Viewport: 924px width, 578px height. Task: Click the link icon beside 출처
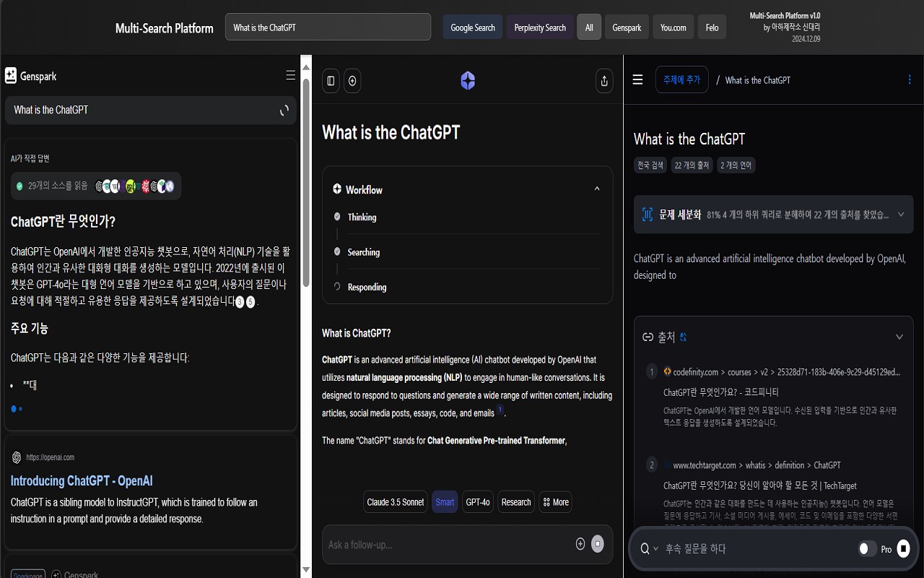tap(648, 337)
